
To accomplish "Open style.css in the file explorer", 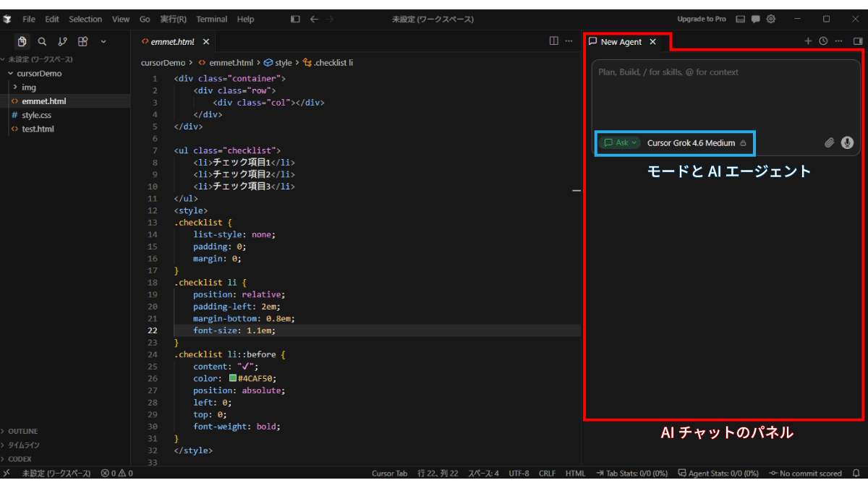I will click(66, 115).
